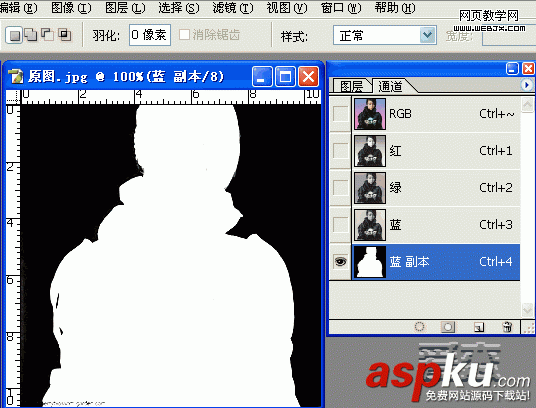Load channel as selection icon

[x=420, y=327]
